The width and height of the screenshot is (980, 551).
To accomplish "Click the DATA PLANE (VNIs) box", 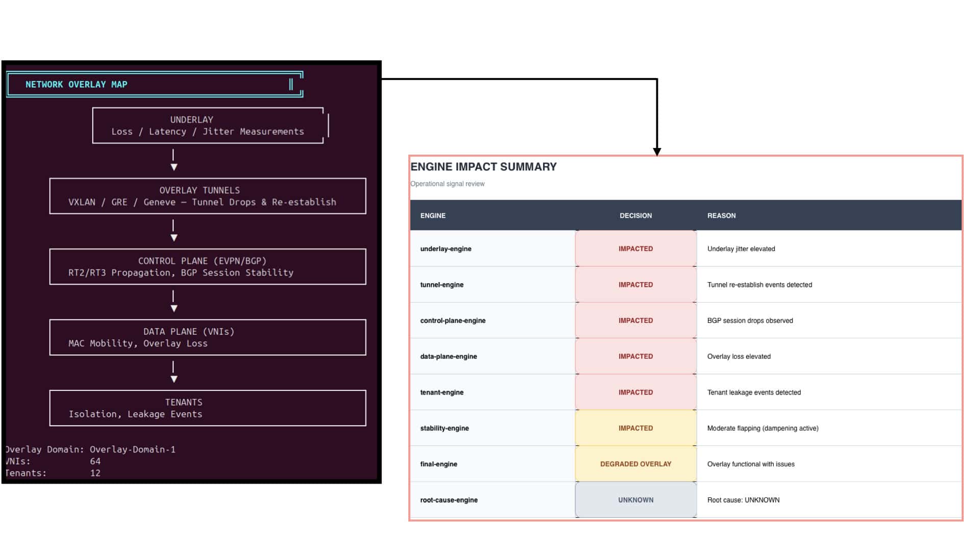I will (208, 337).
